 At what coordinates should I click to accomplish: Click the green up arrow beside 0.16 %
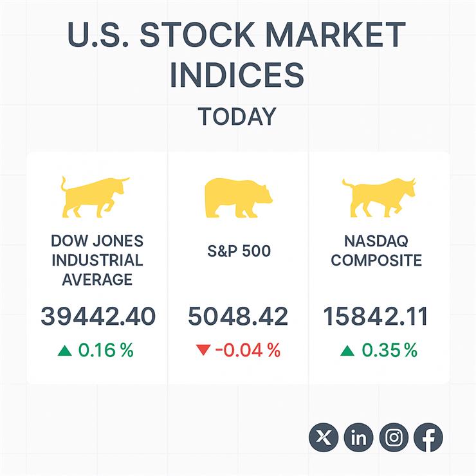point(64,351)
